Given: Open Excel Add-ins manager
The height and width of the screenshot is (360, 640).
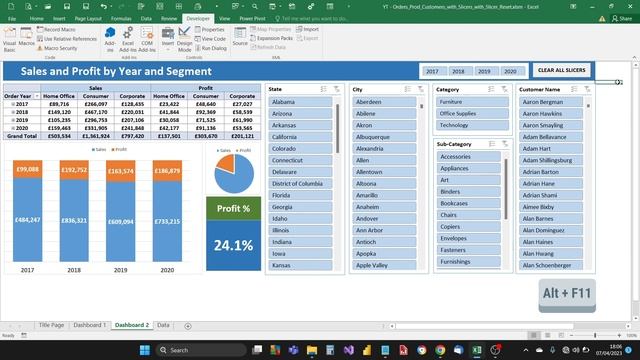Looking at the screenshot, I should (128, 39).
